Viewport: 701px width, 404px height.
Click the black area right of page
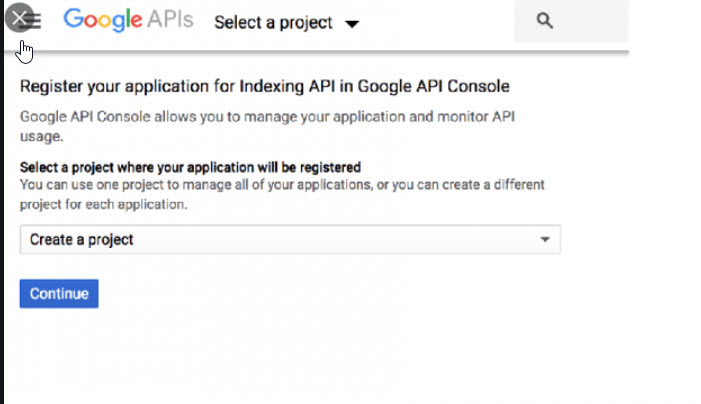(665, 200)
